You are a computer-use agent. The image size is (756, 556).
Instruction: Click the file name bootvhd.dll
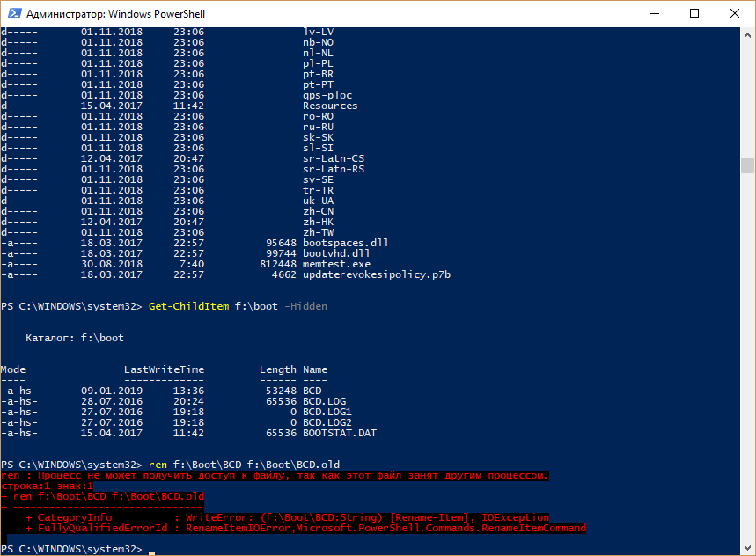[x=336, y=253]
